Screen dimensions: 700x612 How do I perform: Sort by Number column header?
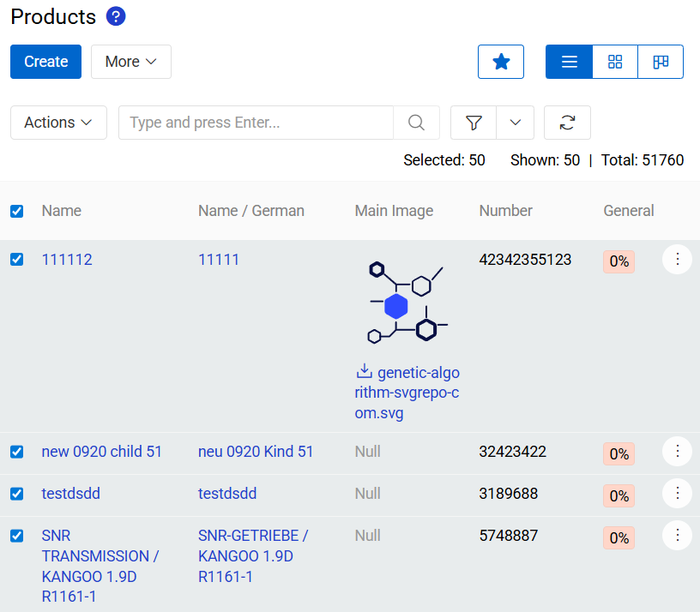pyautogui.click(x=505, y=211)
